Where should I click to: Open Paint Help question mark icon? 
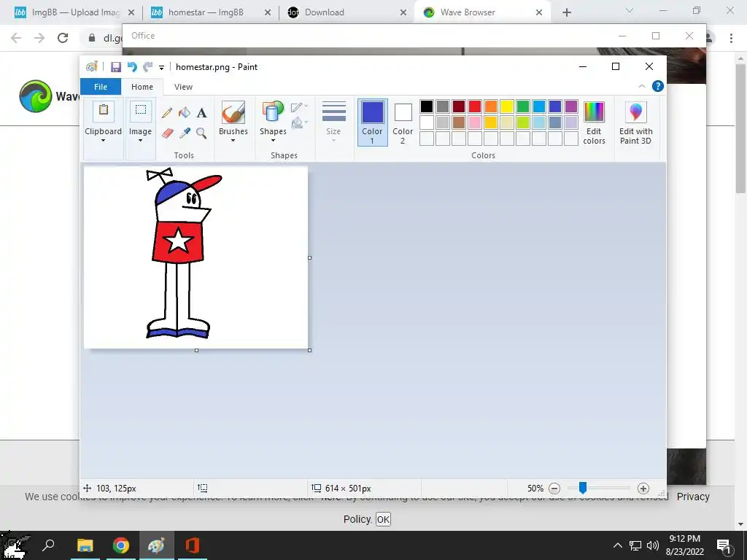(658, 86)
